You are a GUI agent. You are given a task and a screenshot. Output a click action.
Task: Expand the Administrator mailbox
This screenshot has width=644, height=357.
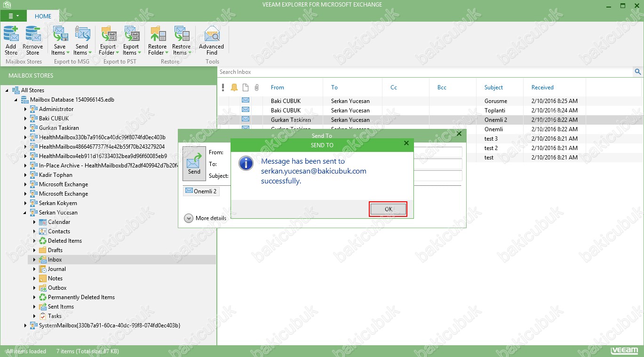25,109
